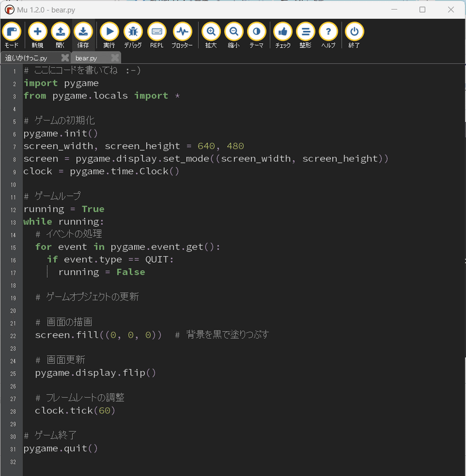466x476 pixels.
Task: Click comment 'ゲームの初期化'
Action: click(65, 121)
